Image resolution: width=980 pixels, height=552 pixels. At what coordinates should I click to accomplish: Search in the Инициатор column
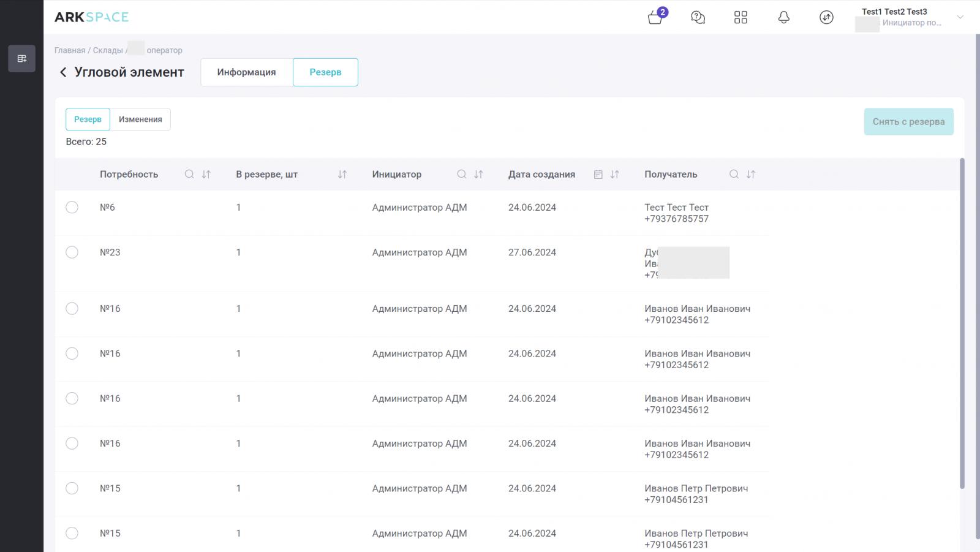[x=462, y=175]
